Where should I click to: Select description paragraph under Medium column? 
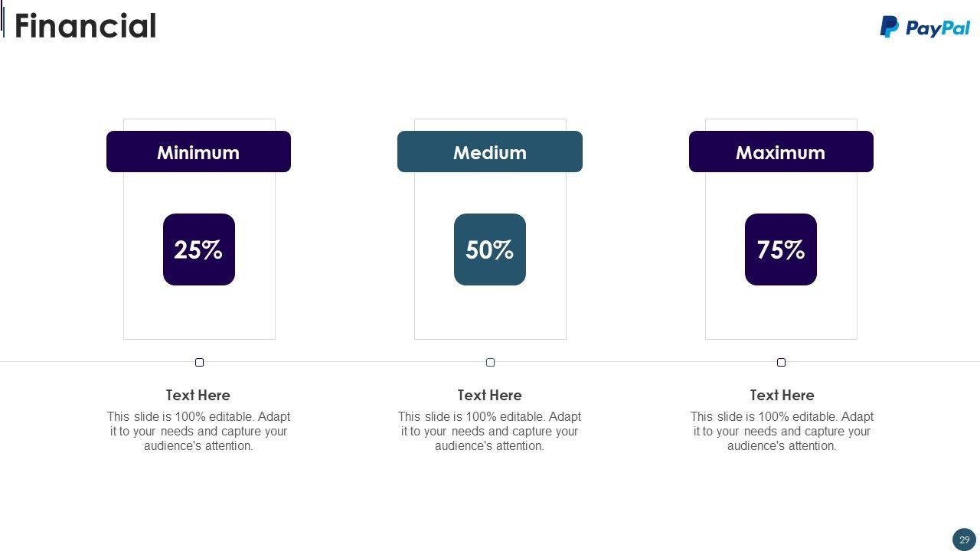click(490, 431)
